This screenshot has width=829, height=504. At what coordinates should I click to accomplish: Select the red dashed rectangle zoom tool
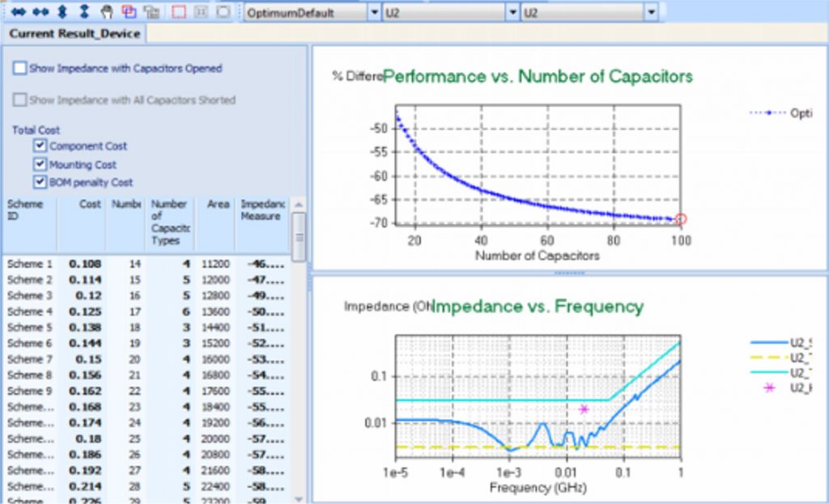click(x=179, y=11)
